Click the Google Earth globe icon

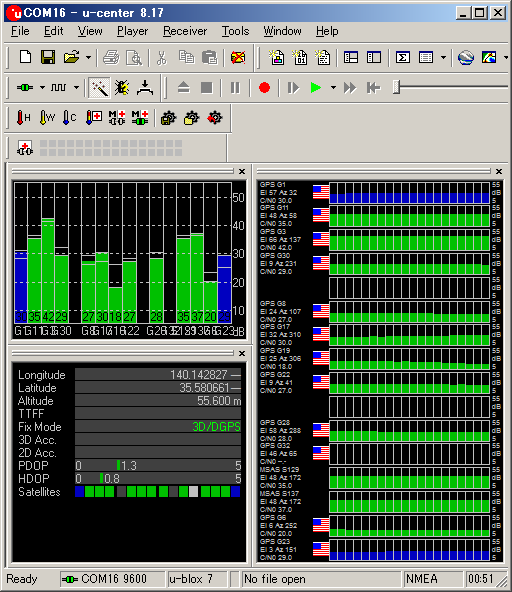click(466, 57)
